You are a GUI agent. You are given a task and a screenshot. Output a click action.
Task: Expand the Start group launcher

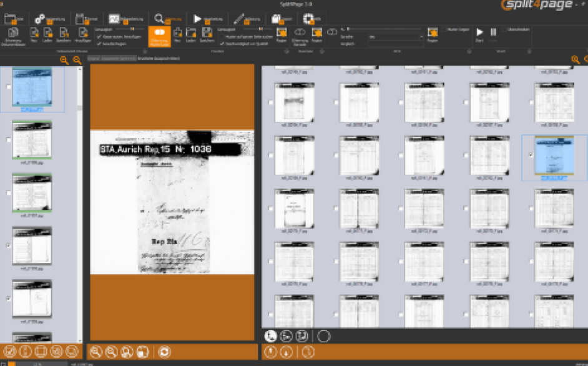[529, 51]
